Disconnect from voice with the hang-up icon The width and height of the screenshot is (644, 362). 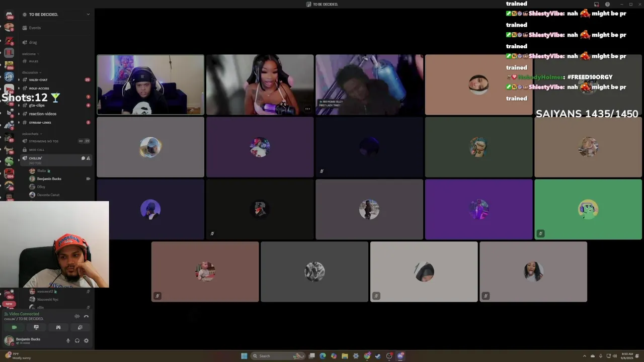pos(86,316)
